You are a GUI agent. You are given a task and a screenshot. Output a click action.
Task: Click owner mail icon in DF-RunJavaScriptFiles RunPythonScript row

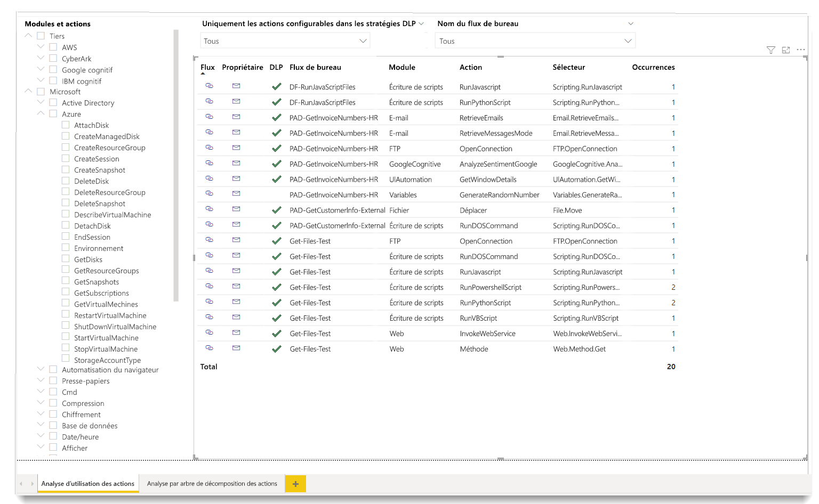click(236, 101)
